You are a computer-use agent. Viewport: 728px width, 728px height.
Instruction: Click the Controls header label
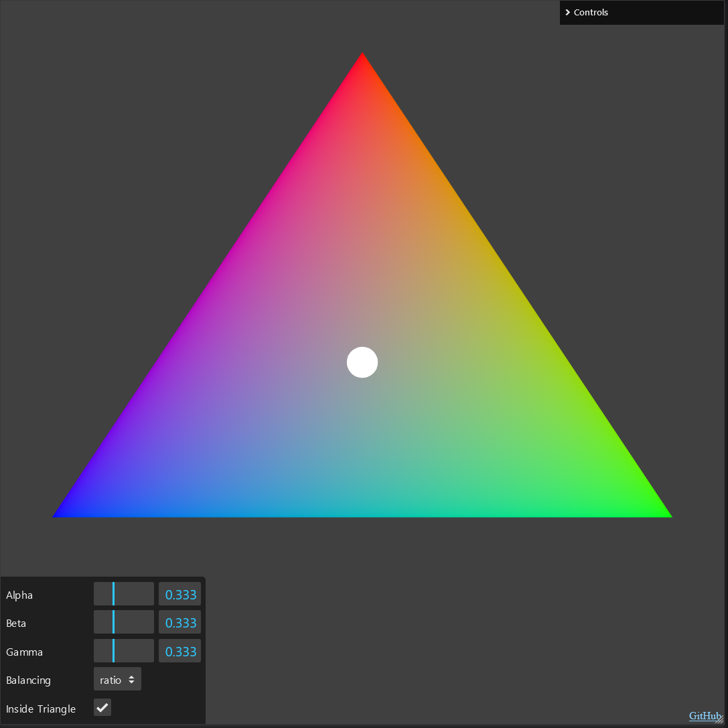[591, 12]
